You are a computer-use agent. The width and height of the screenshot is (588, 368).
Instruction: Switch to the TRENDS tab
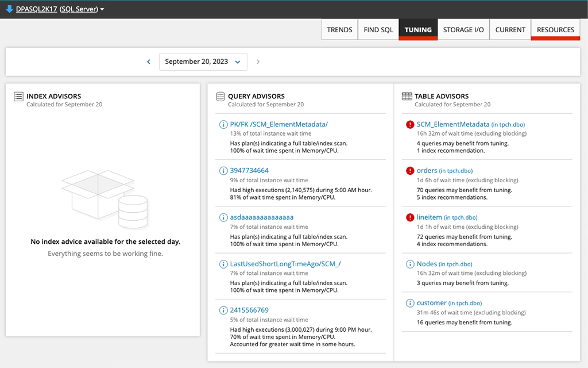(x=339, y=29)
